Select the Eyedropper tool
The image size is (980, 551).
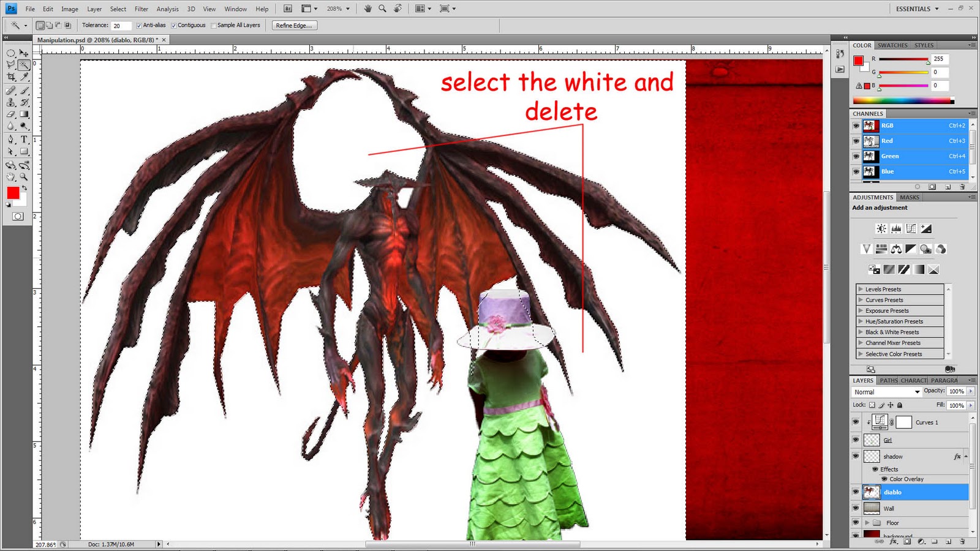[24, 77]
